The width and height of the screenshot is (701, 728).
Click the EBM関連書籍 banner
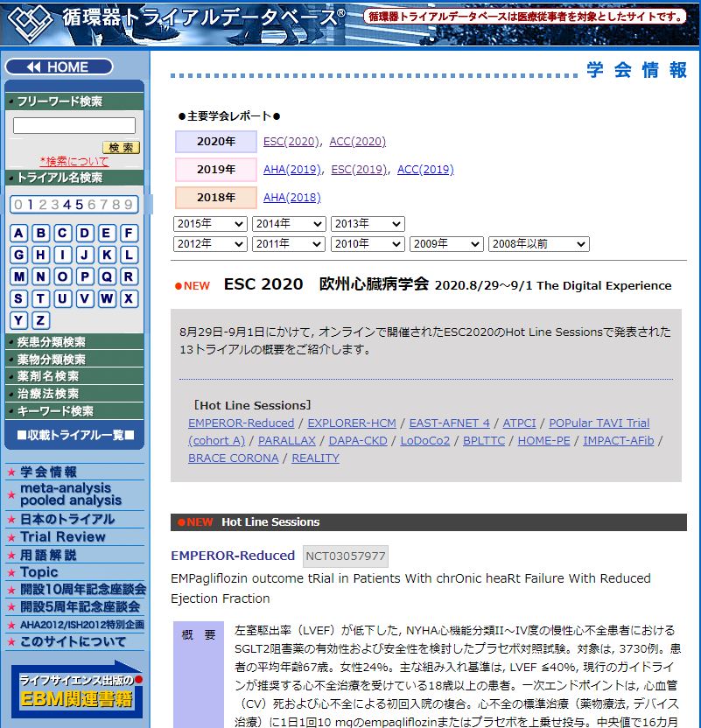click(77, 690)
